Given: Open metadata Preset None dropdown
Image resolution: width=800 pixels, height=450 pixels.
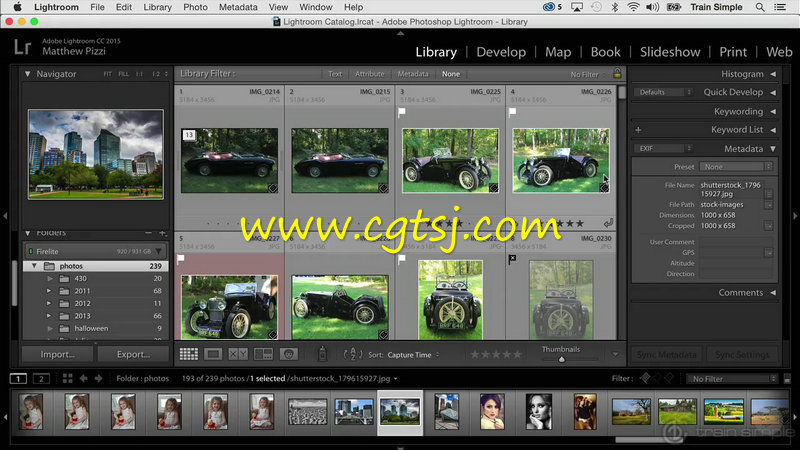Looking at the screenshot, I should click(x=736, y=167).
